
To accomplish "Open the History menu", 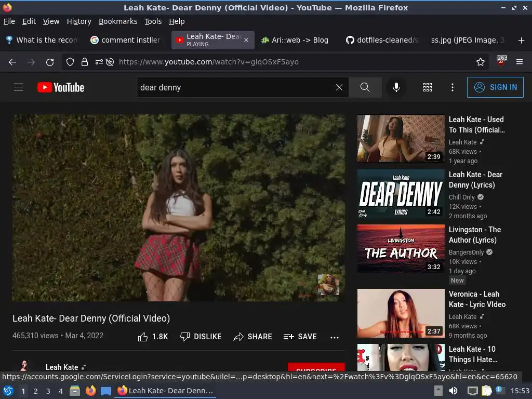I will click(79, 21).
